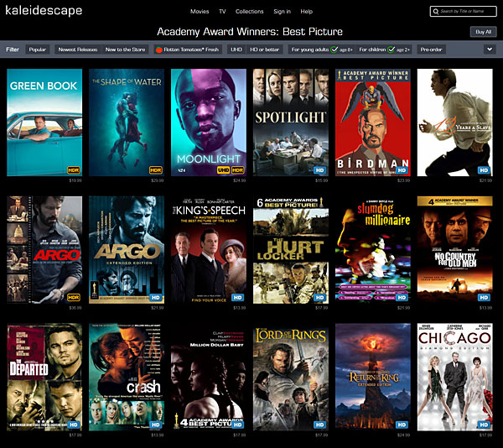The height and width of the screenshot is (448, 503).
Task: Click the HD badge on Spotlight
Action: pyautogui.click(x=320, y=170)
